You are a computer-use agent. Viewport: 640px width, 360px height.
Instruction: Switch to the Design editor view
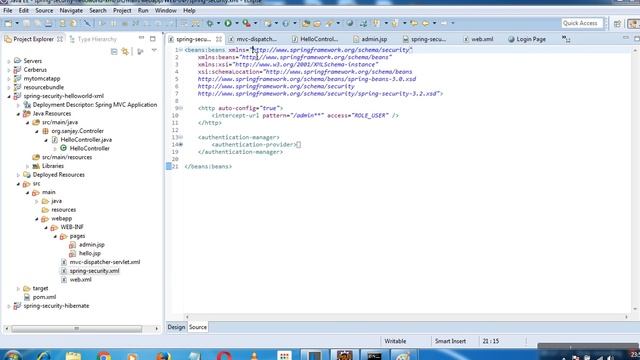tap(176, 327)
